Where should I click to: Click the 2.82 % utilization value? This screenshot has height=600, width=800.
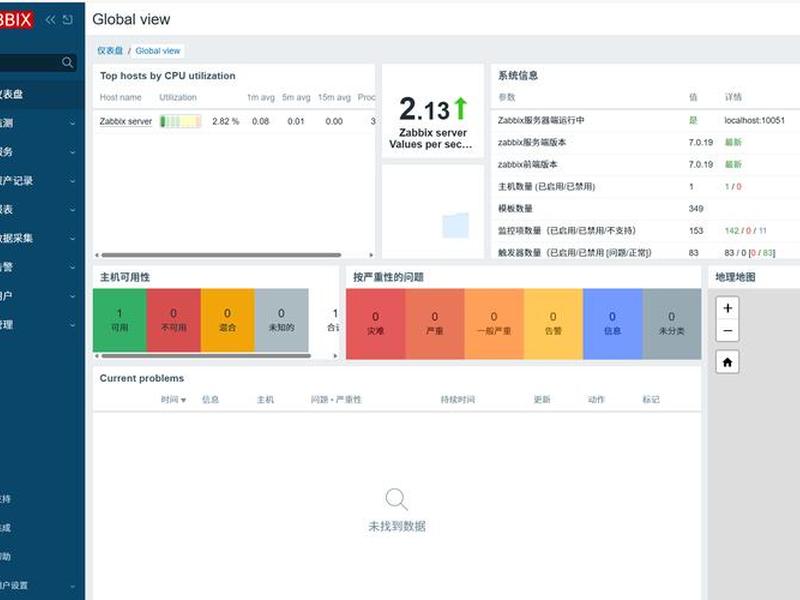[x=226, y=121]
